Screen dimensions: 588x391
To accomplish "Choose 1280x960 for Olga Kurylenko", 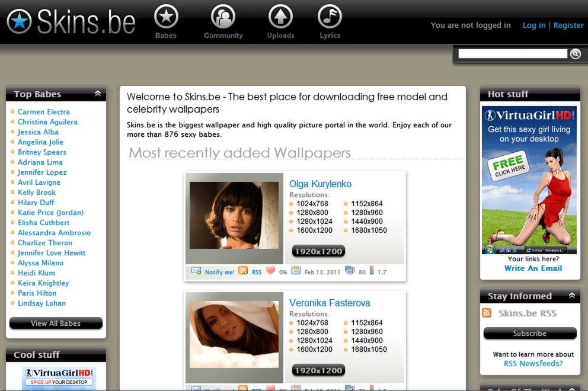I will point(367,213).
